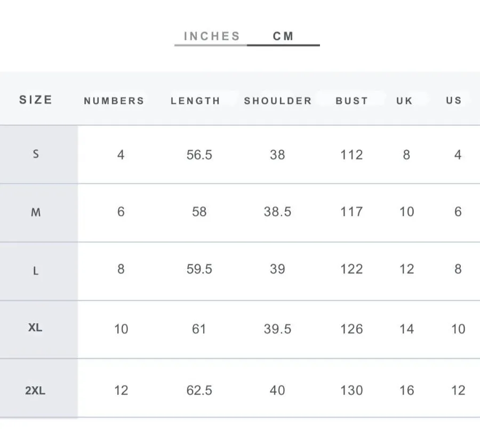Image resolution: width=480 pixels, height=448 pixels.
Task: Click the SIZE column header
Action: 36,100
